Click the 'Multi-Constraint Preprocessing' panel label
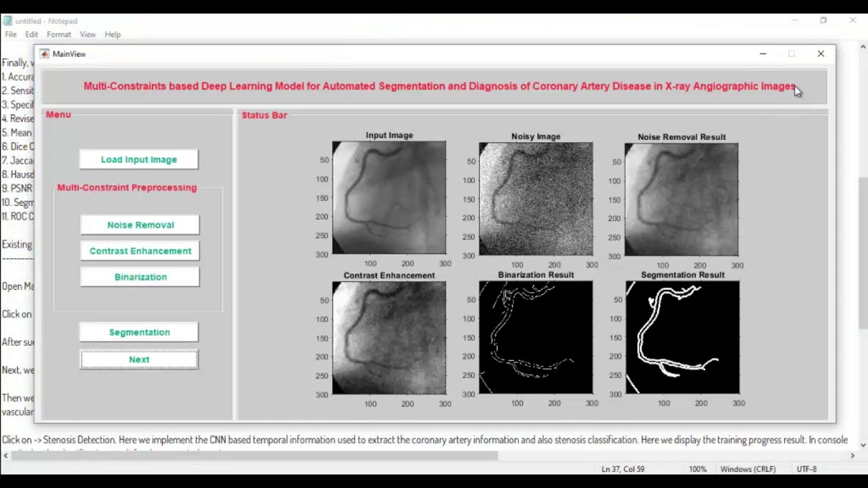This screenshot has width=868, height=488. pyautogui.click(x=127, y=188)
